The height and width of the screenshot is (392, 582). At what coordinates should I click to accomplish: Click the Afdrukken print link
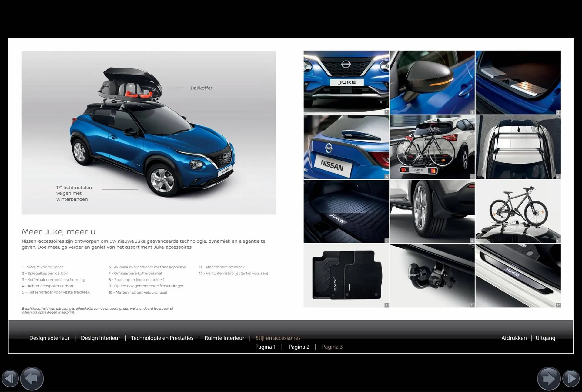[514, 338]
